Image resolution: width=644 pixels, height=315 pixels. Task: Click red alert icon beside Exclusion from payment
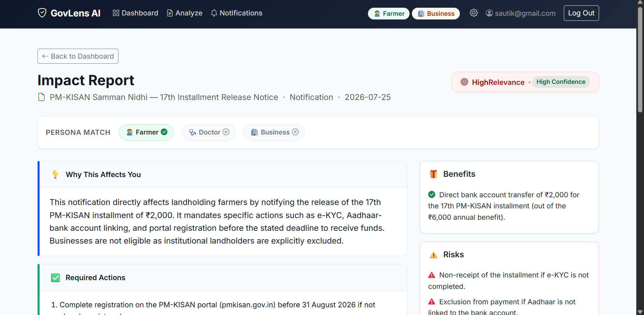[432, 302]
